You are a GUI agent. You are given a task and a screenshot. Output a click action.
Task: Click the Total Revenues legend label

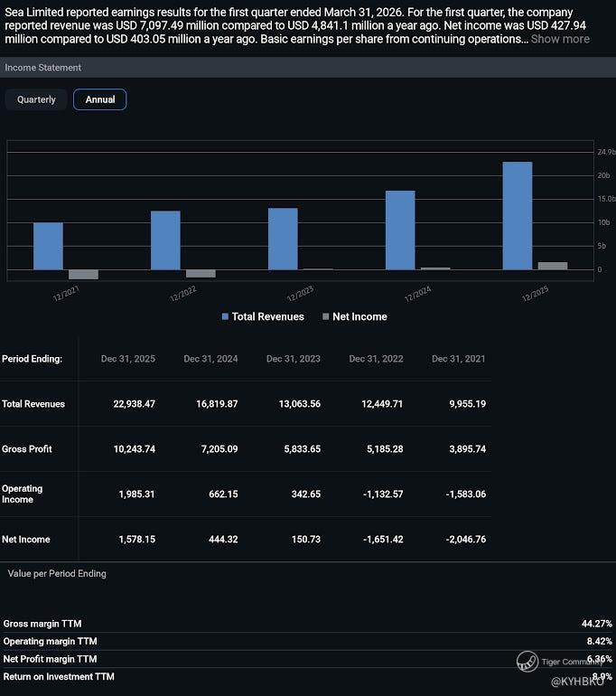click(268, 316)
